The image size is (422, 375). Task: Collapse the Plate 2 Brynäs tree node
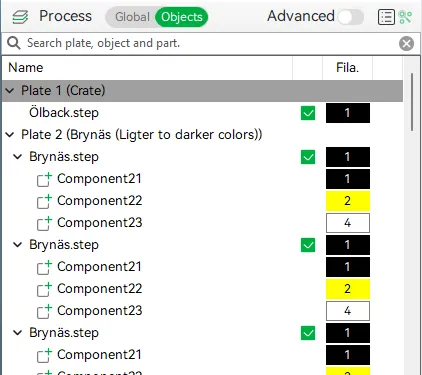coord(10,135)
